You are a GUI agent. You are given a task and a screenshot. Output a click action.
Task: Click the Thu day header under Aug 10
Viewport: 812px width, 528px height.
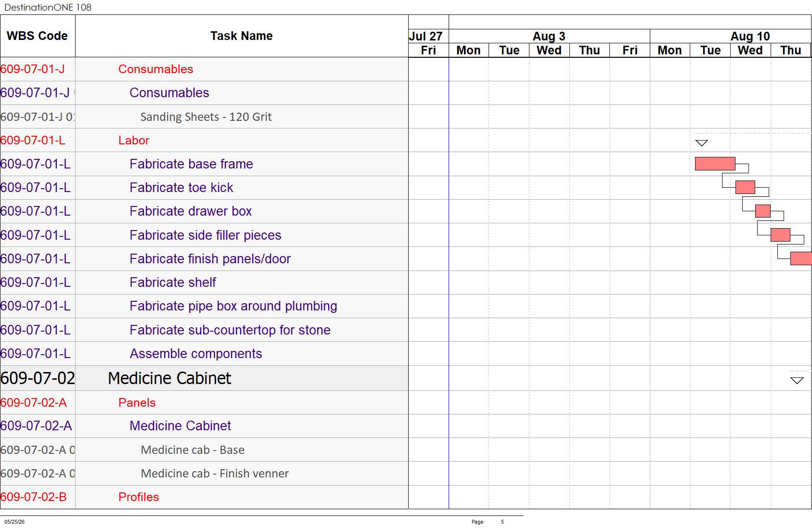[x=791, y=50]
